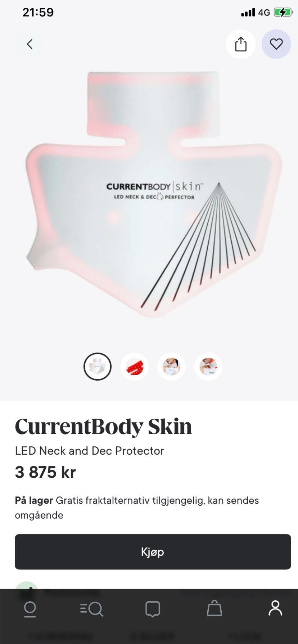Open the shopping bag tab

[214, 608]
